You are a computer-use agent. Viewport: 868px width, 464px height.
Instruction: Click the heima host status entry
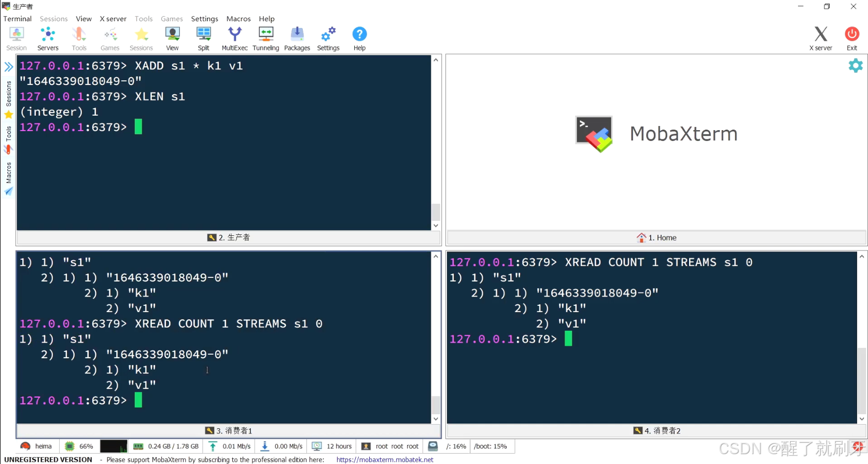[x=36, y=446]
